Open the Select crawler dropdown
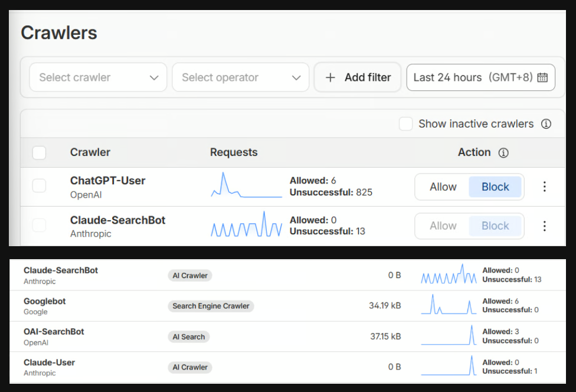 click(x=98, y=77)
